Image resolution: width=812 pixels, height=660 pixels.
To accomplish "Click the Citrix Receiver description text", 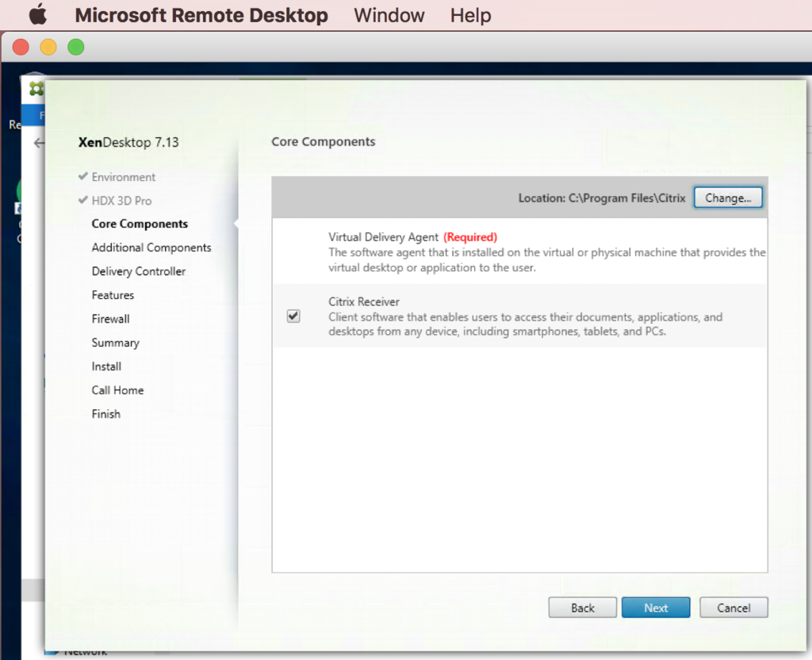I will pos(525,324).
